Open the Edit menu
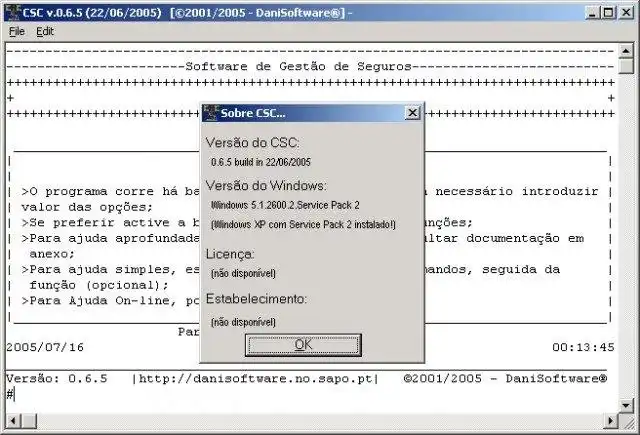Viewport: 640px width, 435px height. pos(45,31)
